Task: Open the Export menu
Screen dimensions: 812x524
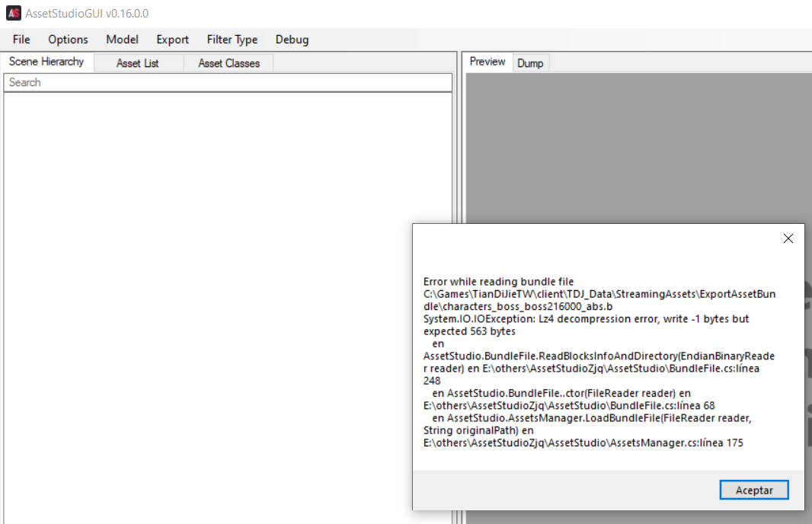Action: click(171, 39)
